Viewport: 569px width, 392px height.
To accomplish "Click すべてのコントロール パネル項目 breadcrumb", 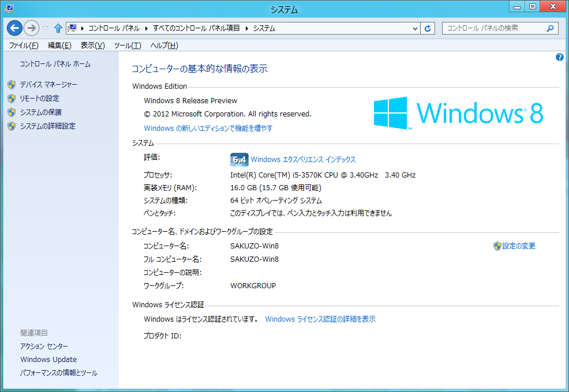I will tap(196, 28).
